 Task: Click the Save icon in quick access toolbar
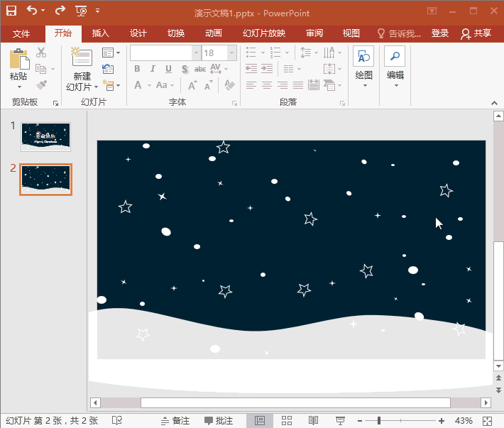11,11
